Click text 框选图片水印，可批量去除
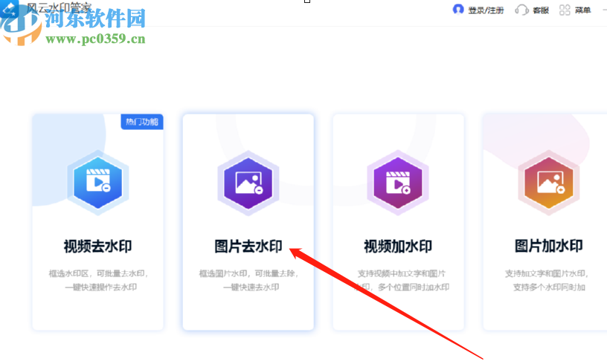Screen dimensions: 607x364 point(248,273)
